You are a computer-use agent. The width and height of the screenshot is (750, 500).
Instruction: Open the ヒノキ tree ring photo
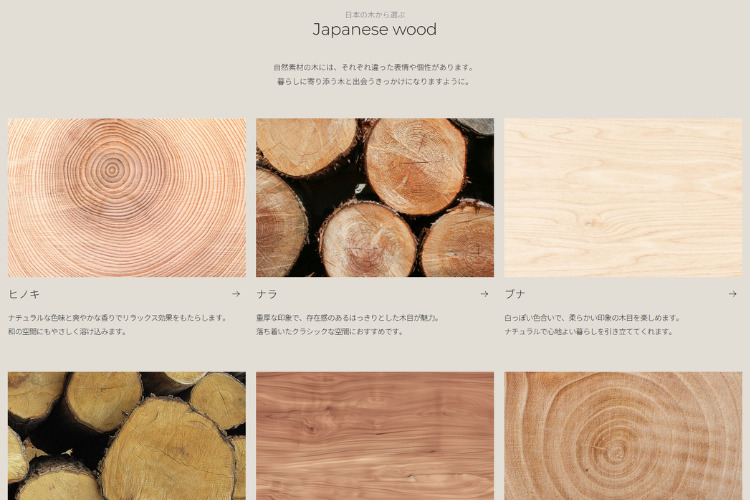click(127, 197)
